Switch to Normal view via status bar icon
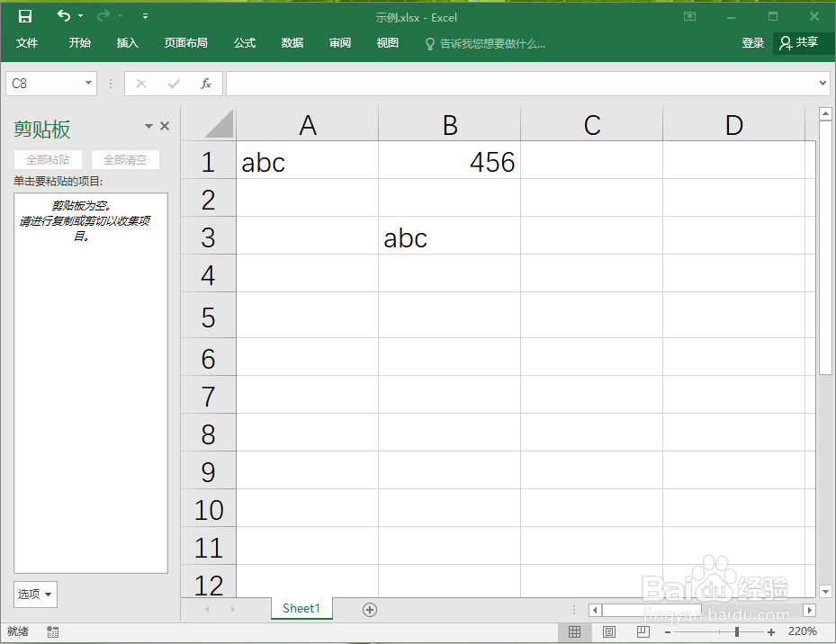The height and width of the screenshot is (644, 836). pyautogui.click(x=574, y=631)
